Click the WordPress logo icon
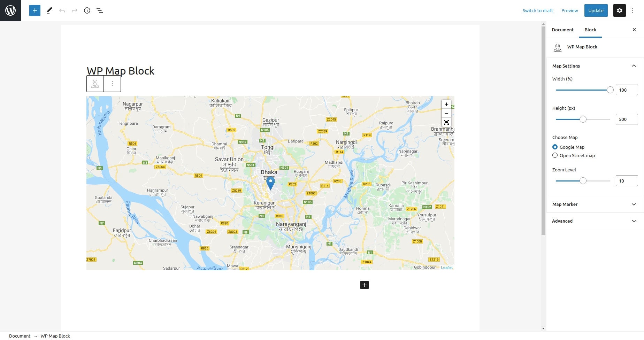The width and height of the screenshot is (644, 340). click(x=10, y=10)
